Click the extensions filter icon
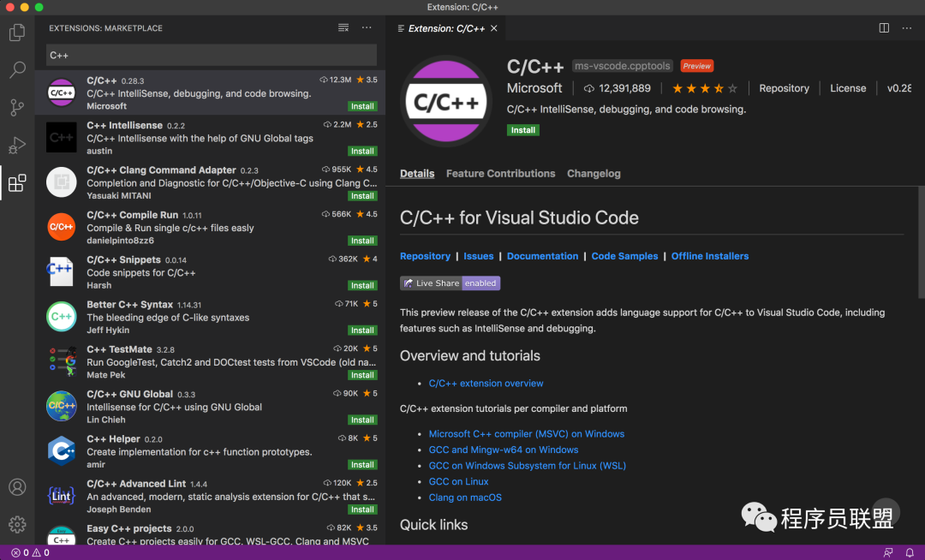 coord(343,27)
